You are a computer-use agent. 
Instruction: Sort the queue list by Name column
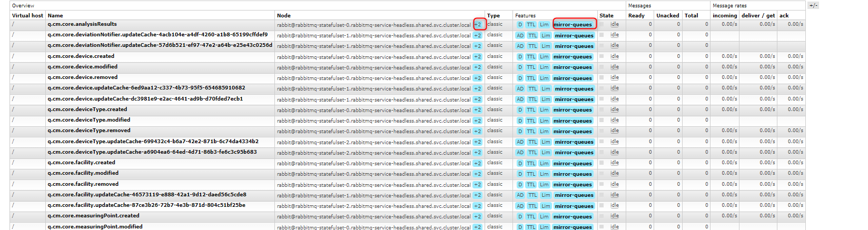pos(55,16)
